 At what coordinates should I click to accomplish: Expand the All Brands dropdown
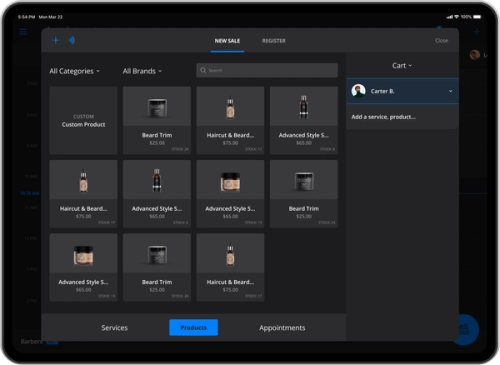pyautogui.click(x=142, y=71)
